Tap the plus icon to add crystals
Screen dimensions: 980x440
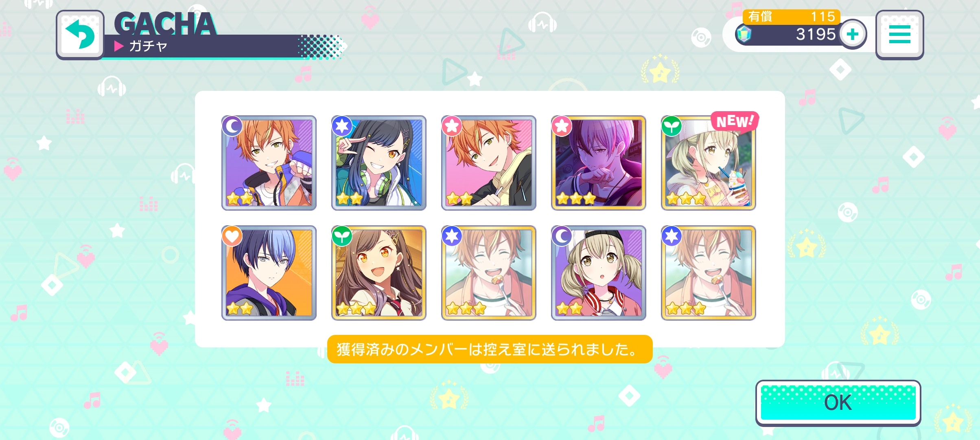853,34
